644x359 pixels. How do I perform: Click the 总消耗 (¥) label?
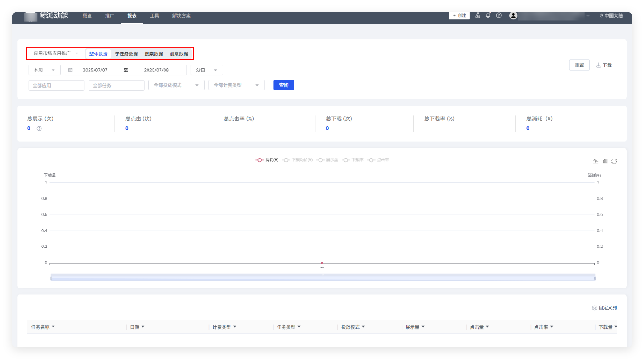539,119
